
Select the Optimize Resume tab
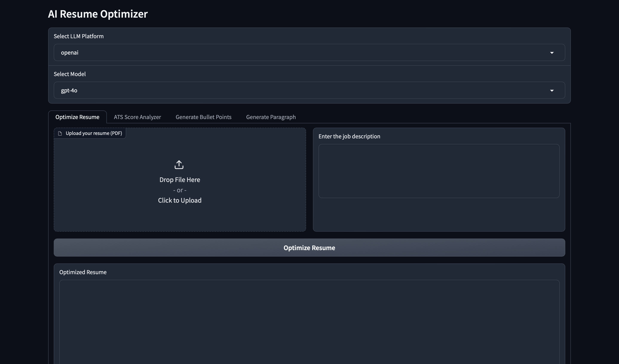[x=77, y=117]
